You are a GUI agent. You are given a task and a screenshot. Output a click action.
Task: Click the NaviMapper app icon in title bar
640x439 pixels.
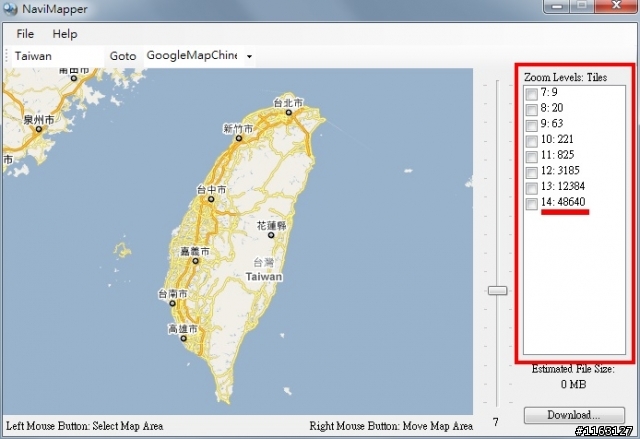click(9, 9)
